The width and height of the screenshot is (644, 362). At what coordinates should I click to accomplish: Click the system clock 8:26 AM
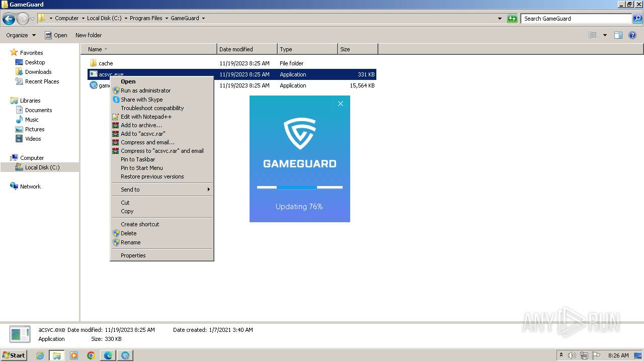pyautogui.click(x=618, y=355)
